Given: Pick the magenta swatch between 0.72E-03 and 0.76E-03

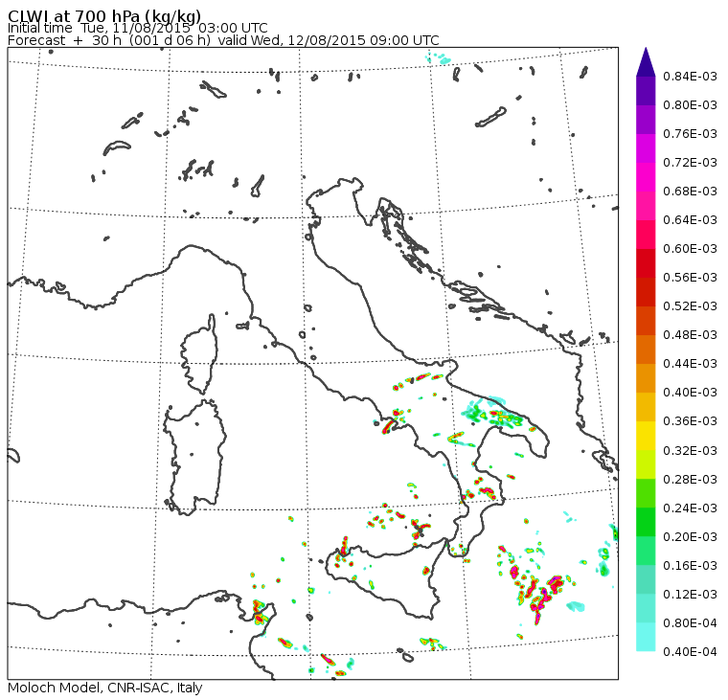Looking at the screenshot, I should (x=646, y=148).
